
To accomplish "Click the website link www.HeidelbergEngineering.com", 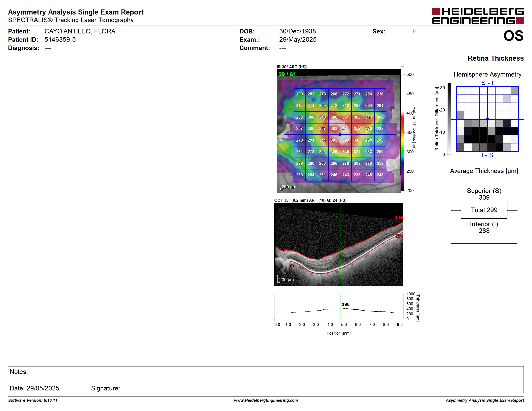I will [266, 400].
